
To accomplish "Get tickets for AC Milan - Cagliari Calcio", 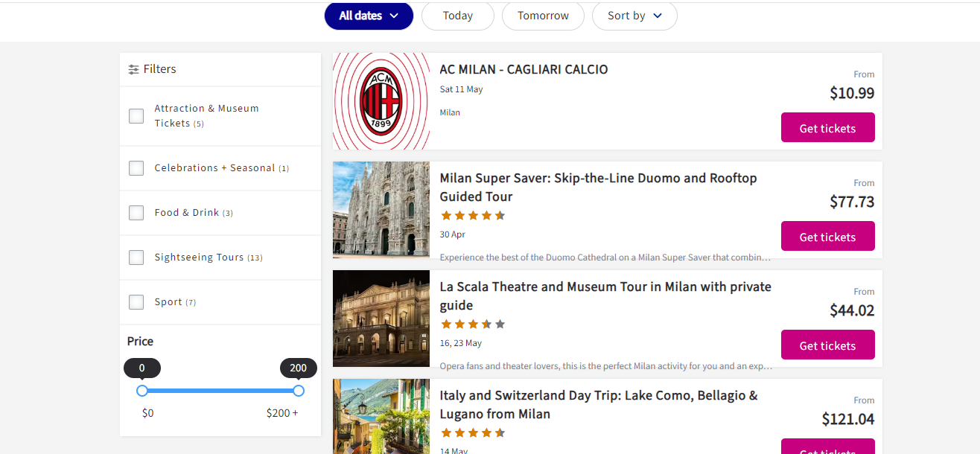I will point(827,128).
